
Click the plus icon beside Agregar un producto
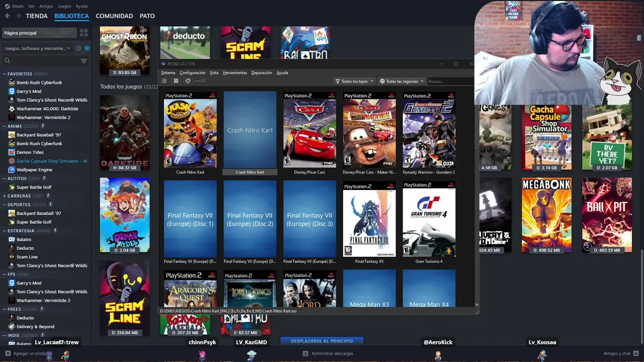8,353
